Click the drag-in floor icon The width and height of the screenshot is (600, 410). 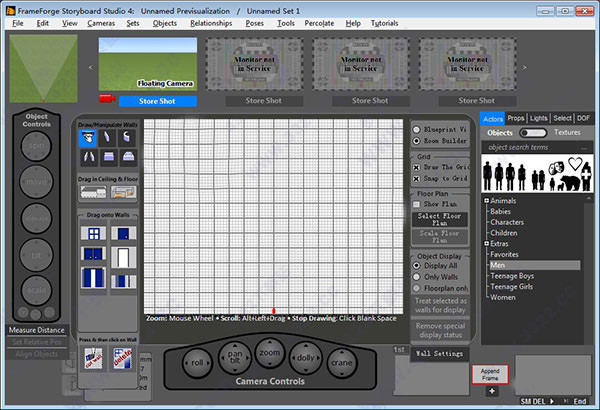pos(124,192)
